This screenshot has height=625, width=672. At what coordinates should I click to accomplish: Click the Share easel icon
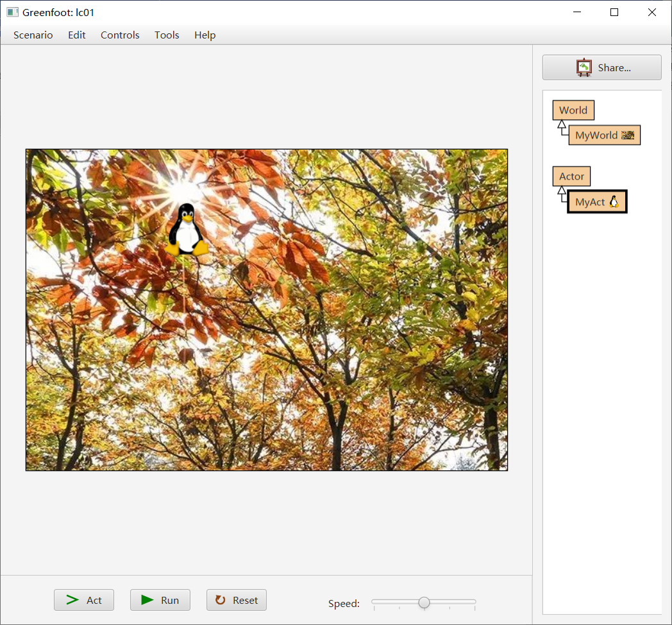584,67
